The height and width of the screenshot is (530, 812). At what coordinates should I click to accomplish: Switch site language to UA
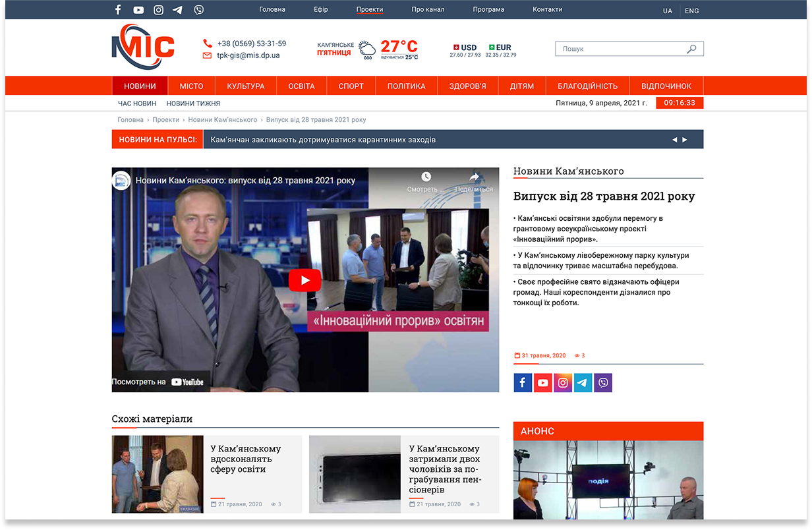coord(668,11)
